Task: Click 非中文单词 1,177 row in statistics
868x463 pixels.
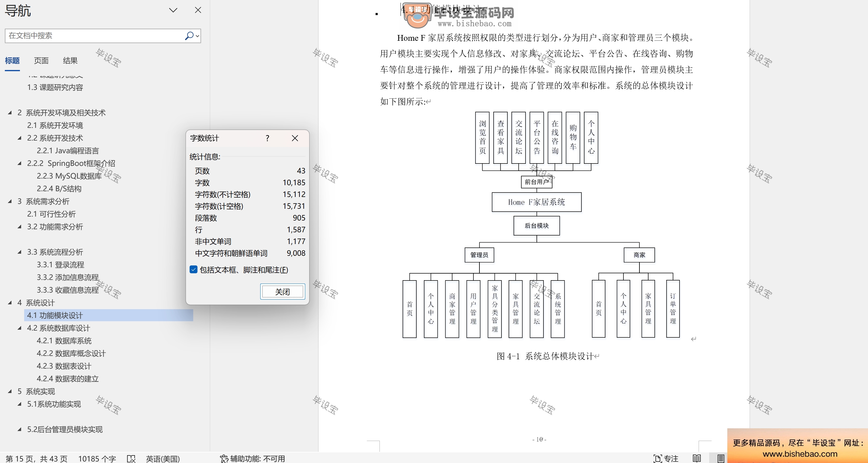Action: click(250, 241)
